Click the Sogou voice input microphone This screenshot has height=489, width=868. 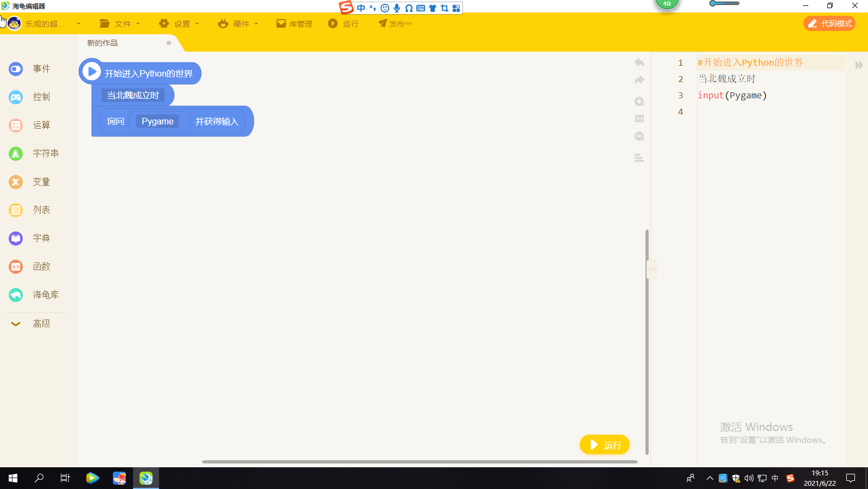[397, 8]
